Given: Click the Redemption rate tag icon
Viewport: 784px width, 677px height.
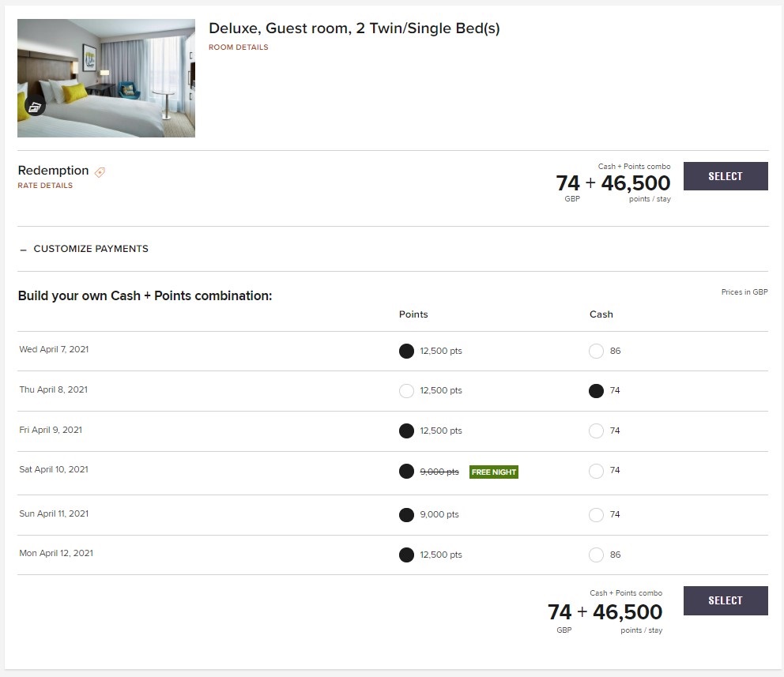Looking at the screenshot, I should pos(100,172).
